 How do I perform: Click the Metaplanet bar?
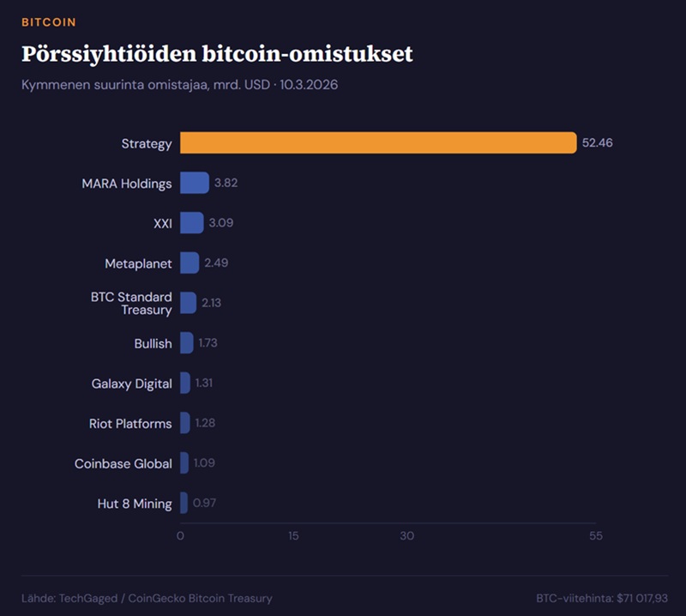coord(190,263)
